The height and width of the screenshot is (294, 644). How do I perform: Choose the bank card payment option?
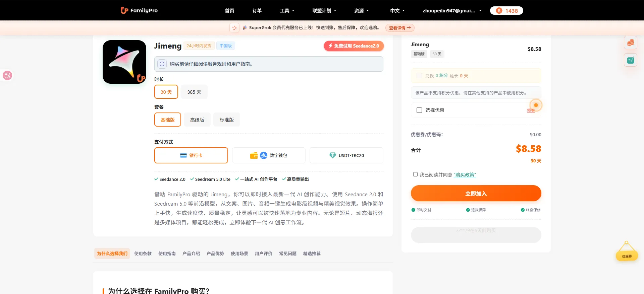(x=191, y=155)
